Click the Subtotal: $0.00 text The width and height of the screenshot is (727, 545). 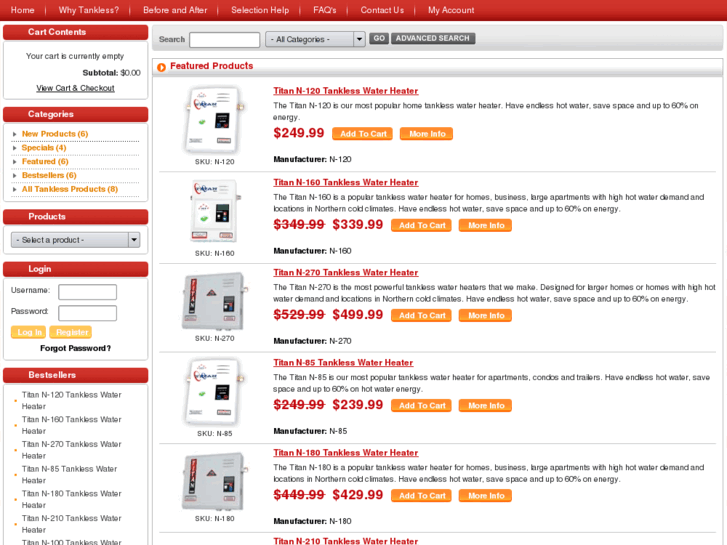click(x=111, y=73)
